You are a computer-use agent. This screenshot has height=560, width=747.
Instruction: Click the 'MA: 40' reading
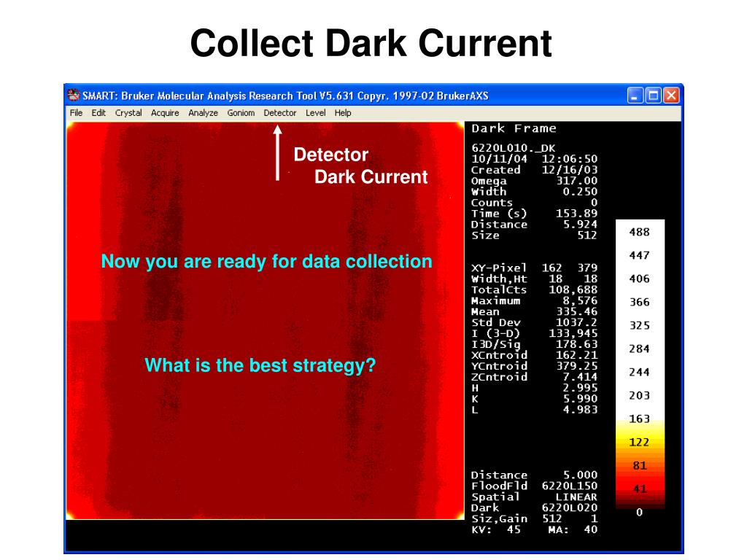point(573,529)
